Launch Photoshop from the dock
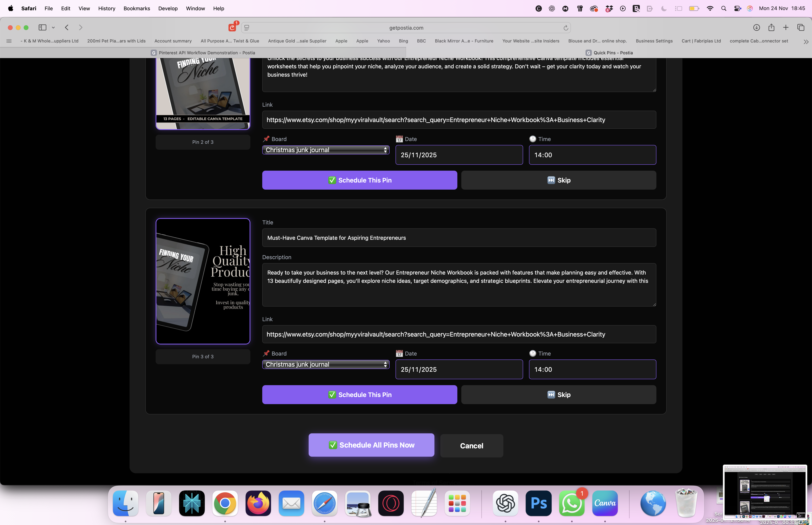812x525 pixels. pyautogui.click(x=538, y=503)
